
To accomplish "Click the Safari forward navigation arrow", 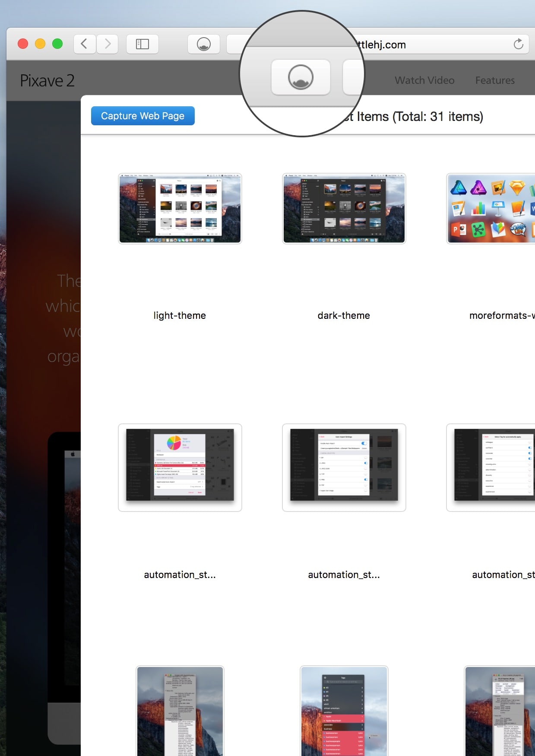I will [x=108, y=44].
